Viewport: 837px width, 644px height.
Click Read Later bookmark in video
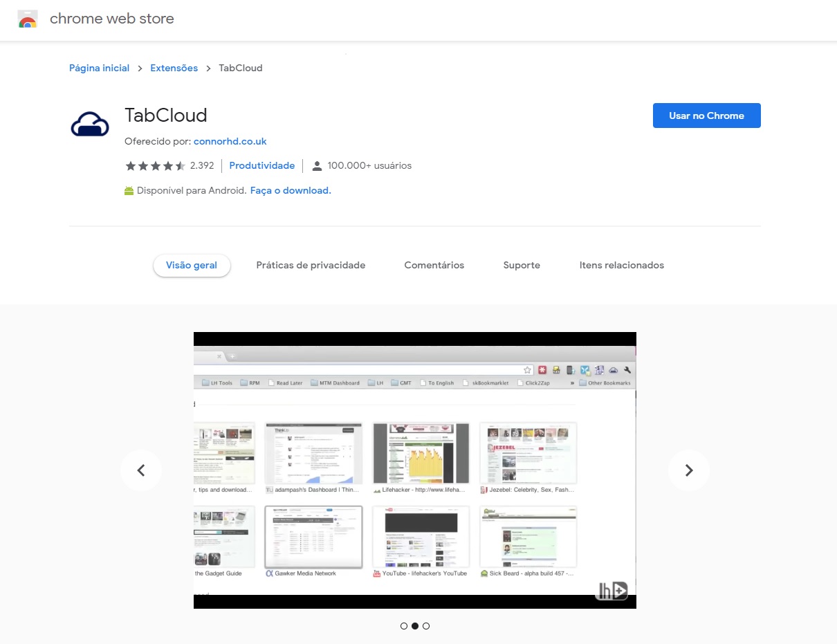[285, 383]
